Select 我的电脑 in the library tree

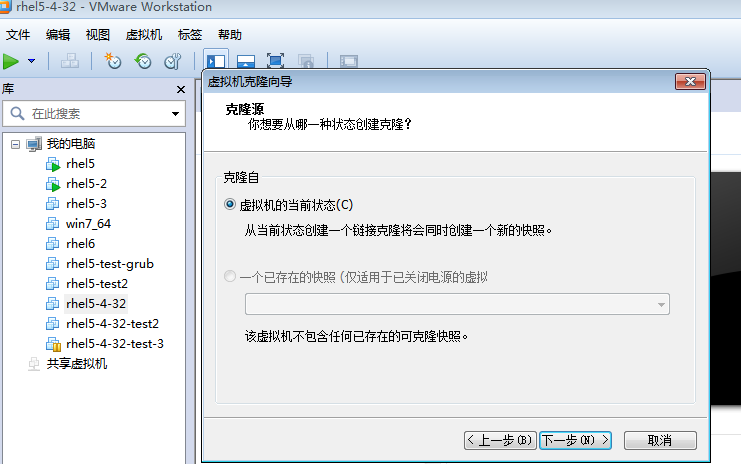click(71, 144)
